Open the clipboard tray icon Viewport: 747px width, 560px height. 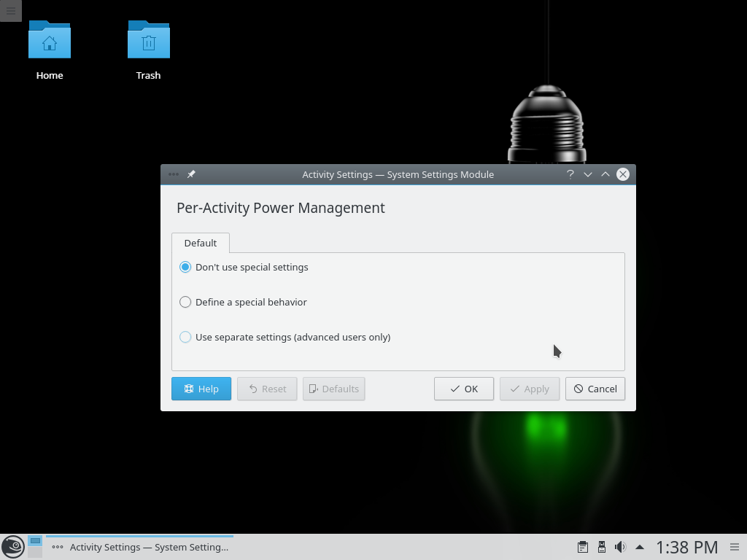click(582, 547)
